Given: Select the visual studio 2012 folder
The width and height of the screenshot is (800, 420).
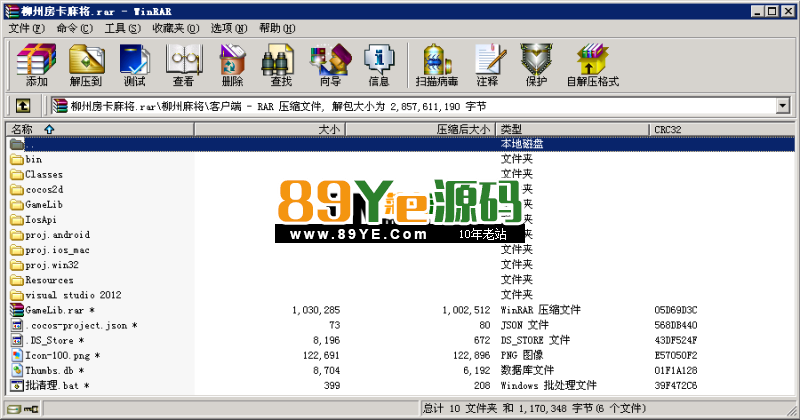Looking at the screenshot, I should coord(66,295).
